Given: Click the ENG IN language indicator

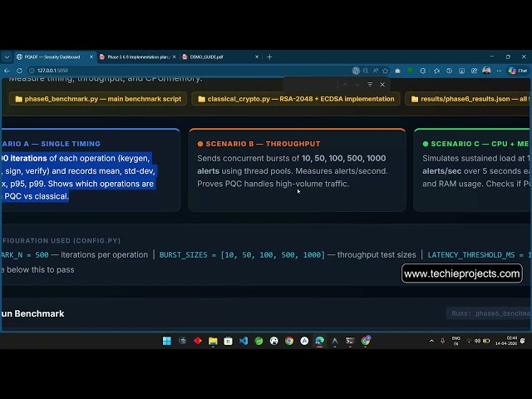Looking at the screenshot, I should pos(456,341).
